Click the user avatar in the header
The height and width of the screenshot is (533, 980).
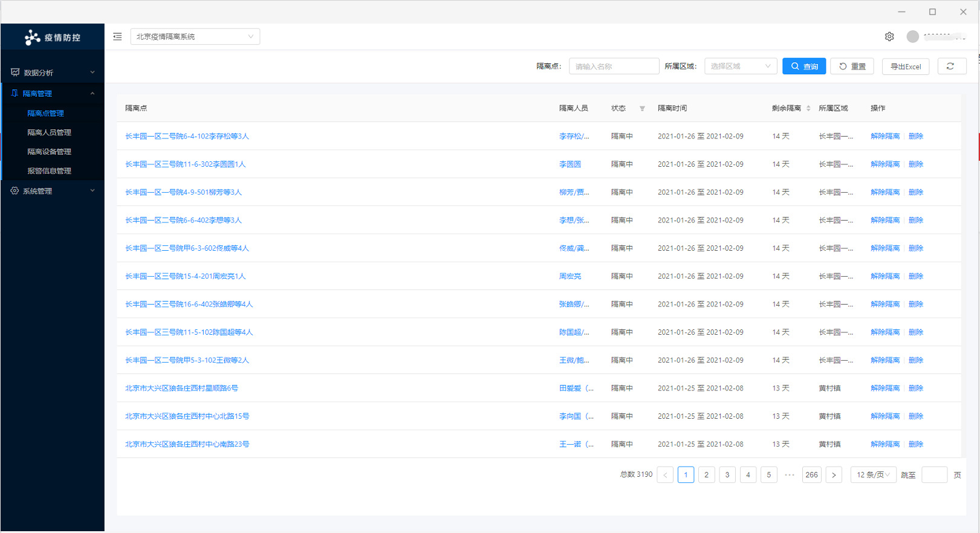(912, 37)
